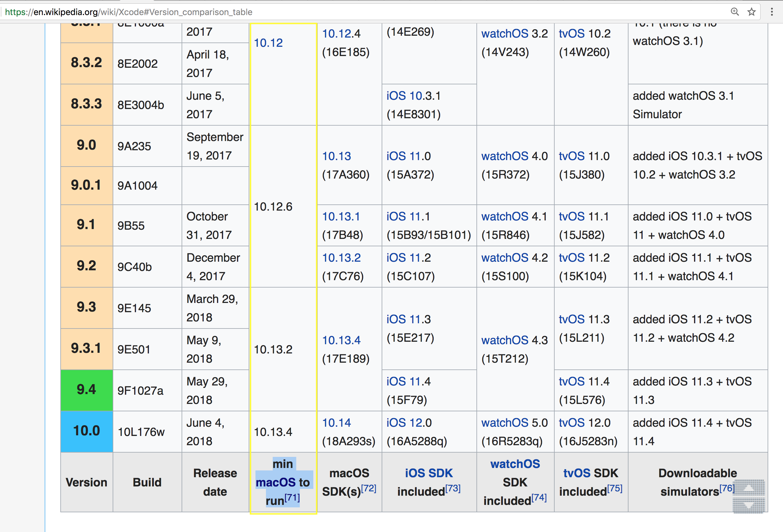Bookmark this page with the star icon
783x532 pixels.
[751, 12]
